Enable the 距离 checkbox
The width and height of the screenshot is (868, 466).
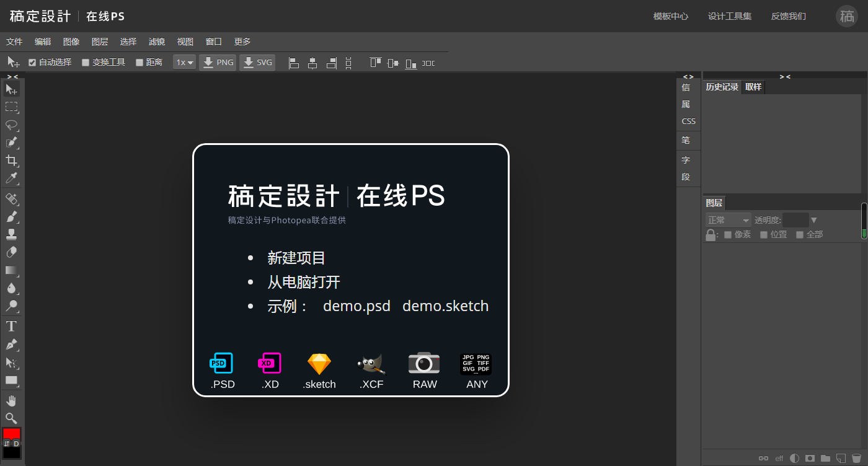139,63
